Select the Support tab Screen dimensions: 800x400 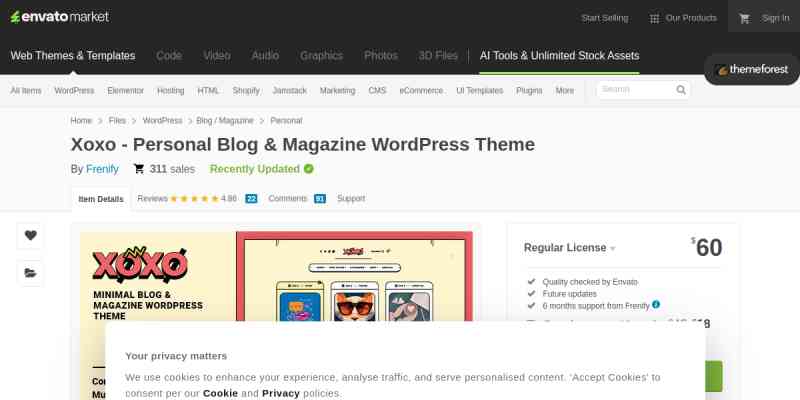tap(351, 198)
